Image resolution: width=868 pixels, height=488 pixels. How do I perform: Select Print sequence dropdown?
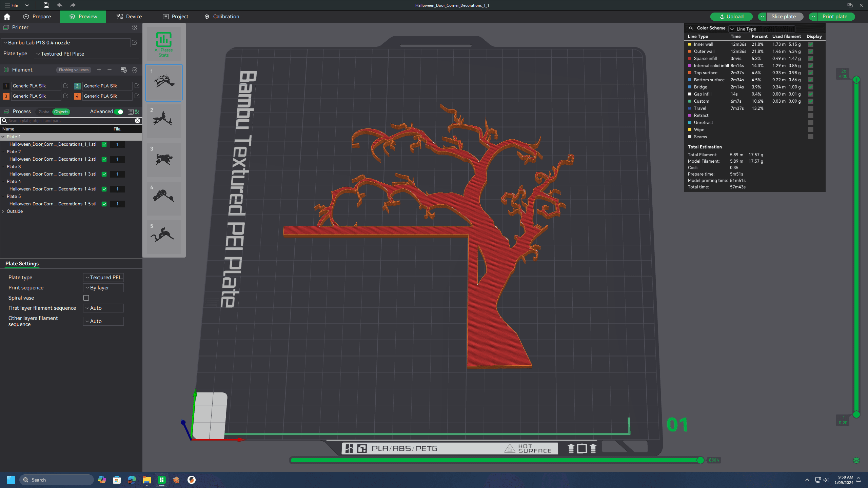click(x=103, y=287)
